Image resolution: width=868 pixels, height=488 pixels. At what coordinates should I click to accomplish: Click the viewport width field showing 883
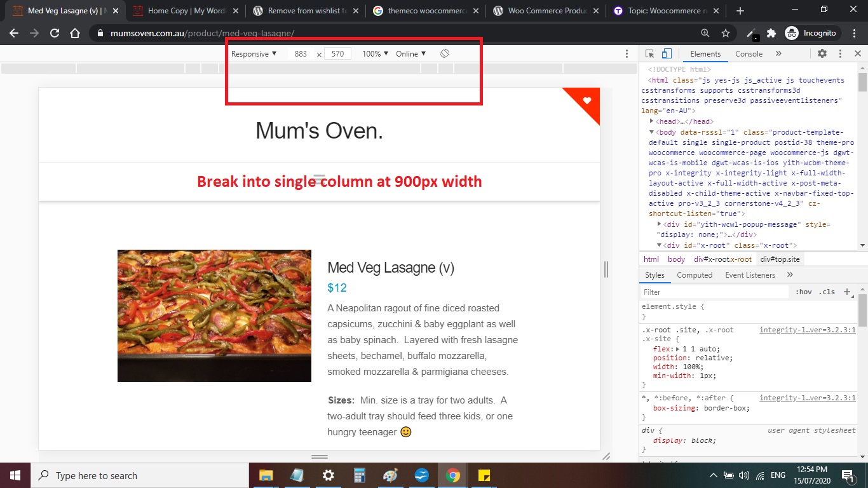click(x=301, y=54)
